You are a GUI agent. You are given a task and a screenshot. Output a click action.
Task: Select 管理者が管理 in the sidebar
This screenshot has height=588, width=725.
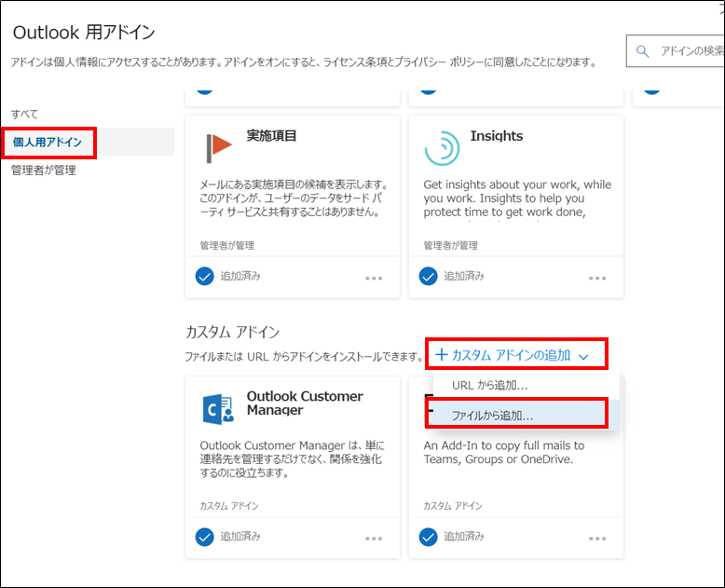click(44, 171)
